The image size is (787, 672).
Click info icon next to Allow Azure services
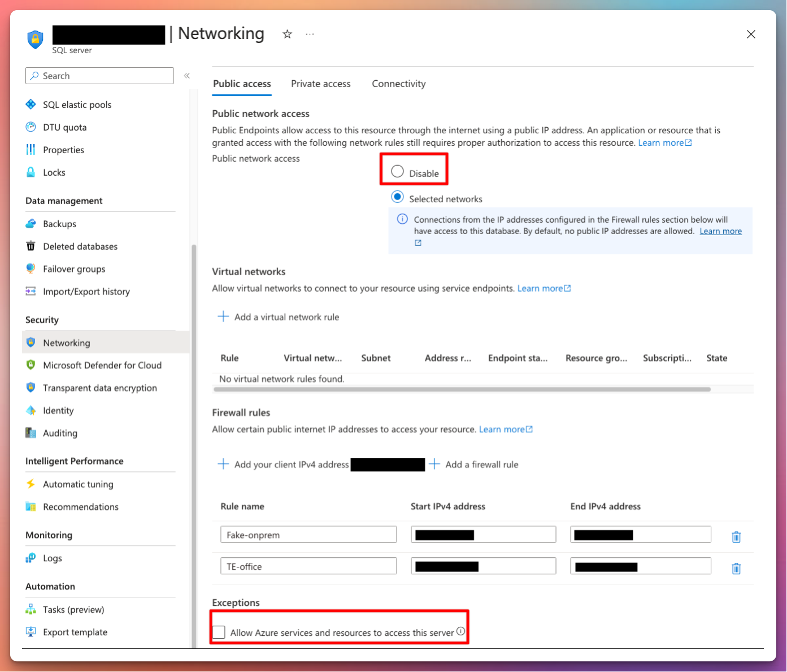point(461,631)
